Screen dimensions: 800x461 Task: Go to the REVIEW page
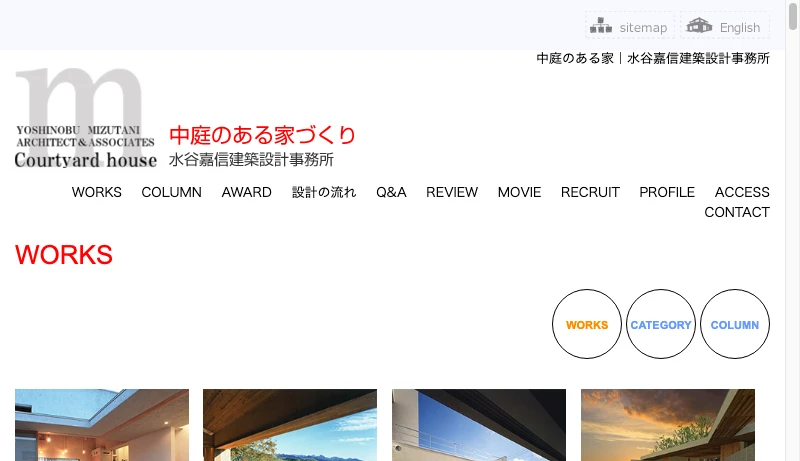[452, 192]
